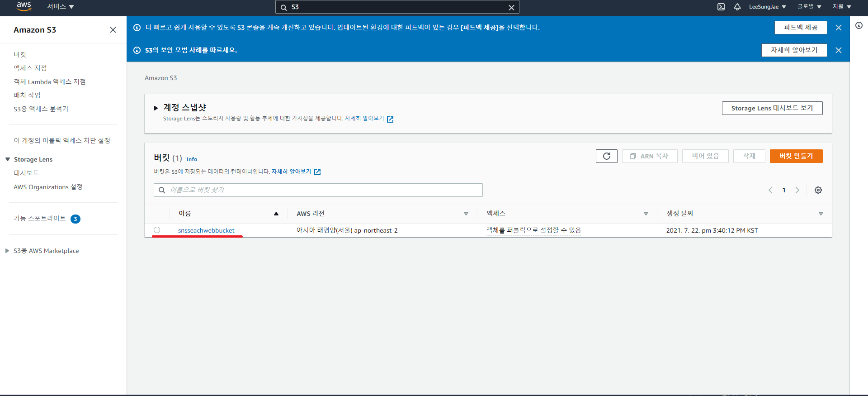
Task: Open Storage Lens 대시보드 sidebar item
Action: coord(26,173)
